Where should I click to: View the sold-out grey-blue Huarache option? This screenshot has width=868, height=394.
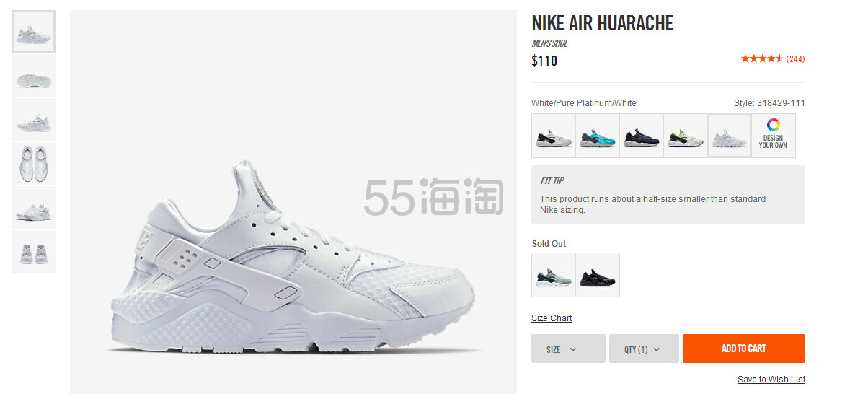pyautogui.click(x=554, y=275)
